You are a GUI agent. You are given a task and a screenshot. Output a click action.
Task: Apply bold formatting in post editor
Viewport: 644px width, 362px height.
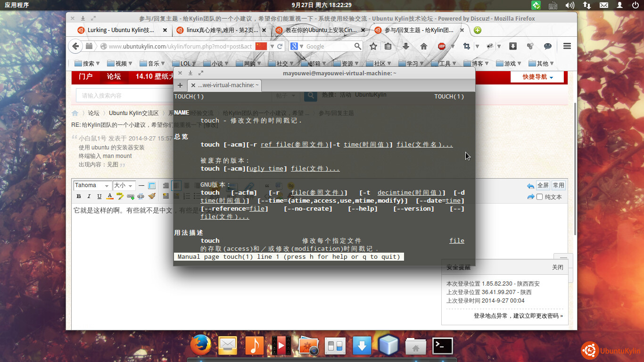coord(79,197)
